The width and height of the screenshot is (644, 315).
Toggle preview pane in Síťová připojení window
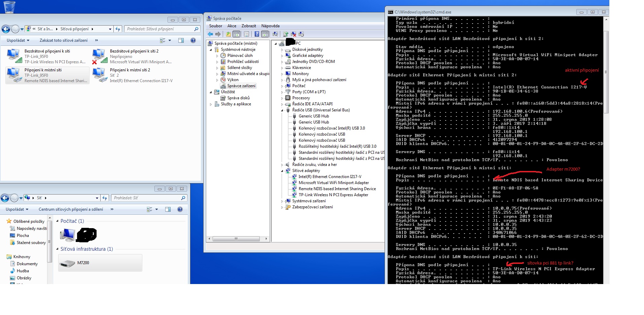[181, 40]
